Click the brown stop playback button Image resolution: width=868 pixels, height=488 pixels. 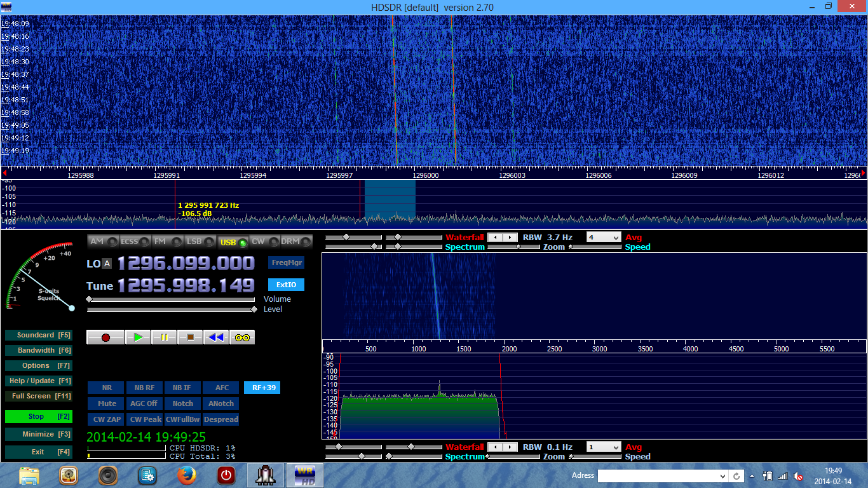click(x=190, y=337)
